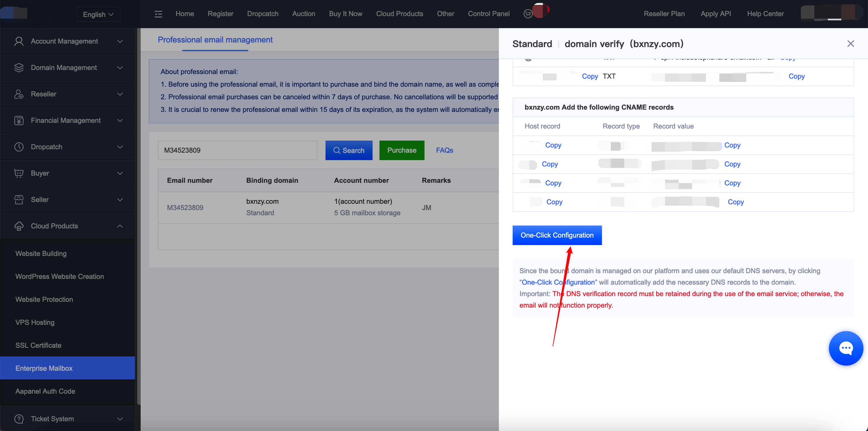Click the green Purchase button
Screen dimensions: 868x431
(x=402, y=150)
